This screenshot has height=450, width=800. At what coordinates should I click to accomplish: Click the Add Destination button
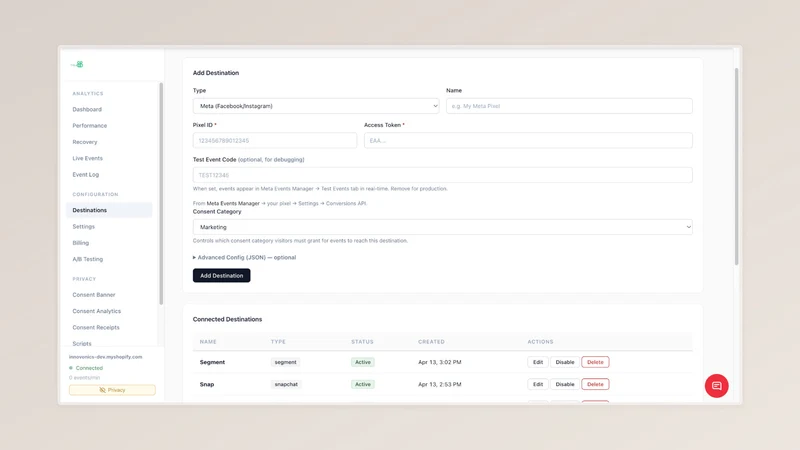pyautogui.click(x=221, y=276)
